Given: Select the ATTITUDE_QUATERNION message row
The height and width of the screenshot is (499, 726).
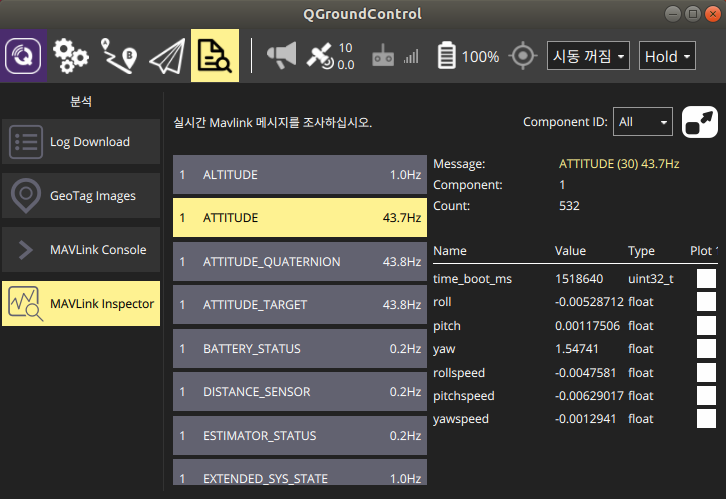Looking at the screenshot, I should click(300, 262).
